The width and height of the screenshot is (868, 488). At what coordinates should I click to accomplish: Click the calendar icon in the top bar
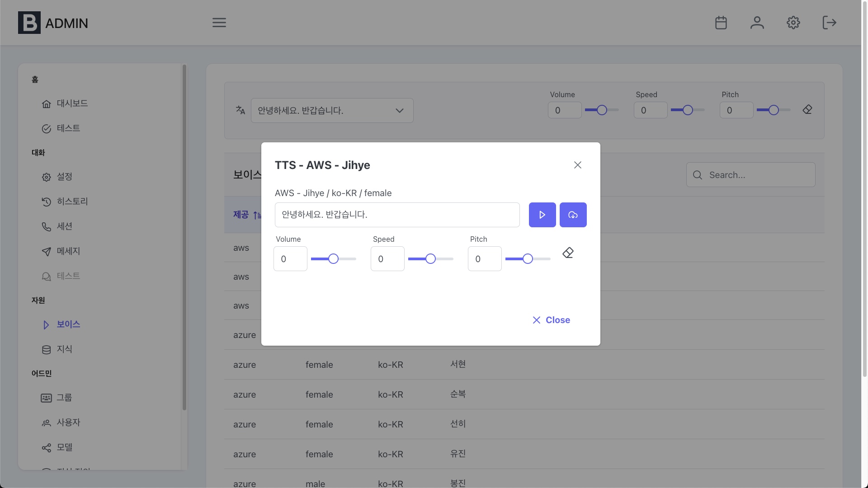(721, 22)
